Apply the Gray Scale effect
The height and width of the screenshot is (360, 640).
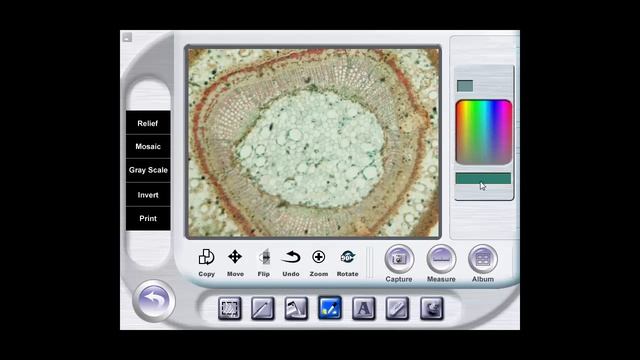point(148,170)
